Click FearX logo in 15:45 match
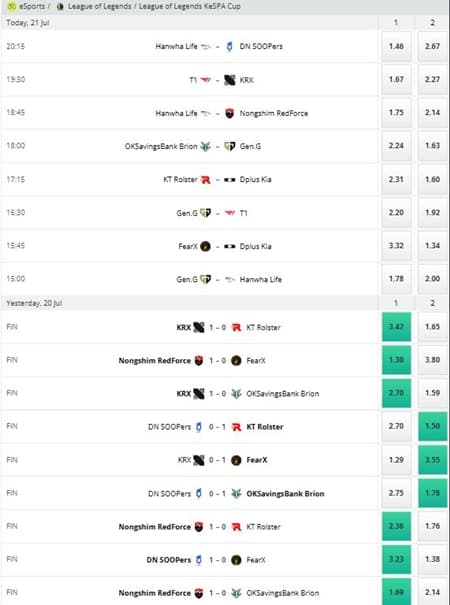The image size is (450, 605). (x=206, y=246)
